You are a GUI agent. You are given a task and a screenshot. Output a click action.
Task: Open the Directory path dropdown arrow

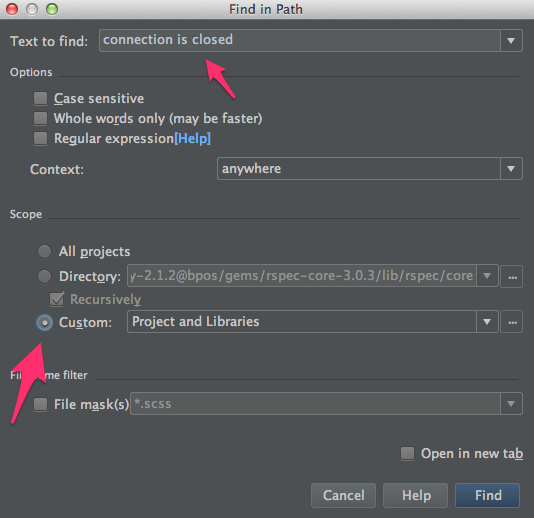(487, 276)
